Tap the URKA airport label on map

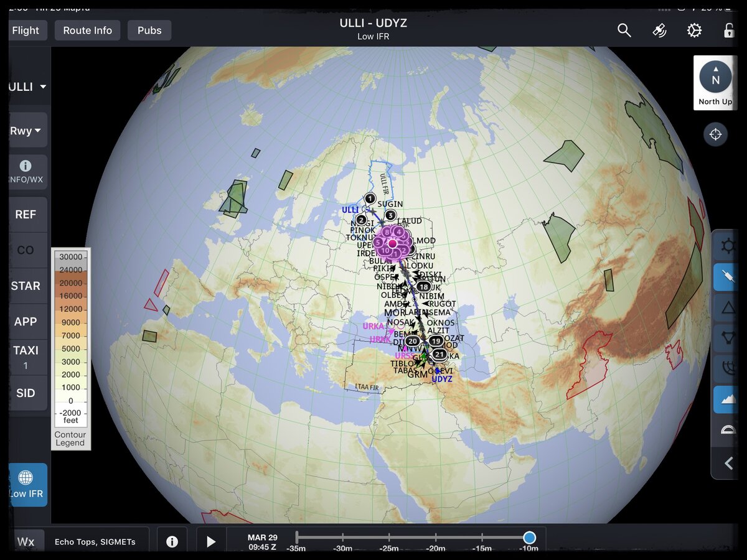374,326
